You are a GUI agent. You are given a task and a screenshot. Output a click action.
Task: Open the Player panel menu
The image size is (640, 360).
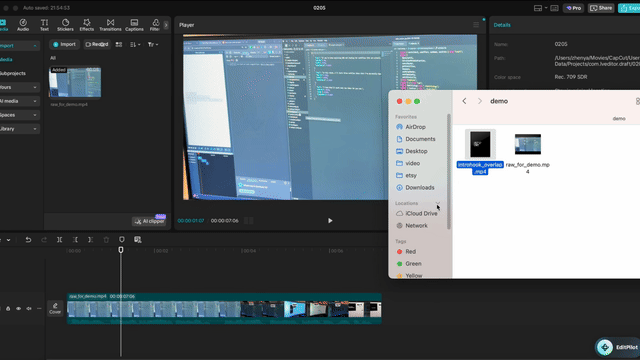click(476, 25)
